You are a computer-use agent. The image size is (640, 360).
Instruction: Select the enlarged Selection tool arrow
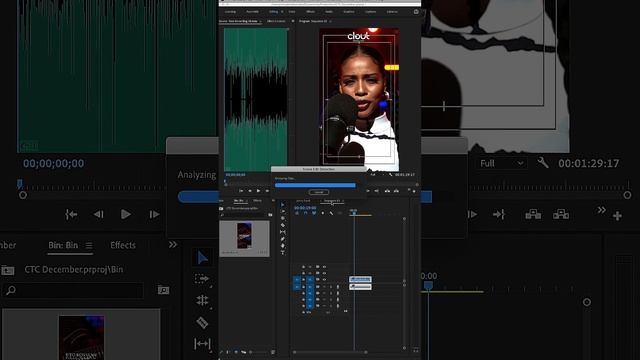[202, 258]
